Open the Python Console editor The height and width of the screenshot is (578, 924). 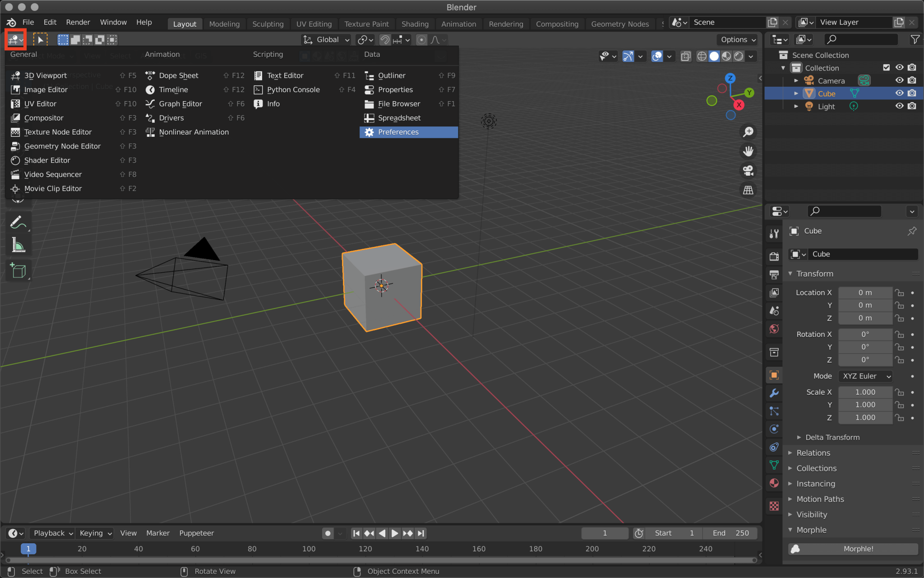[293, 89]
